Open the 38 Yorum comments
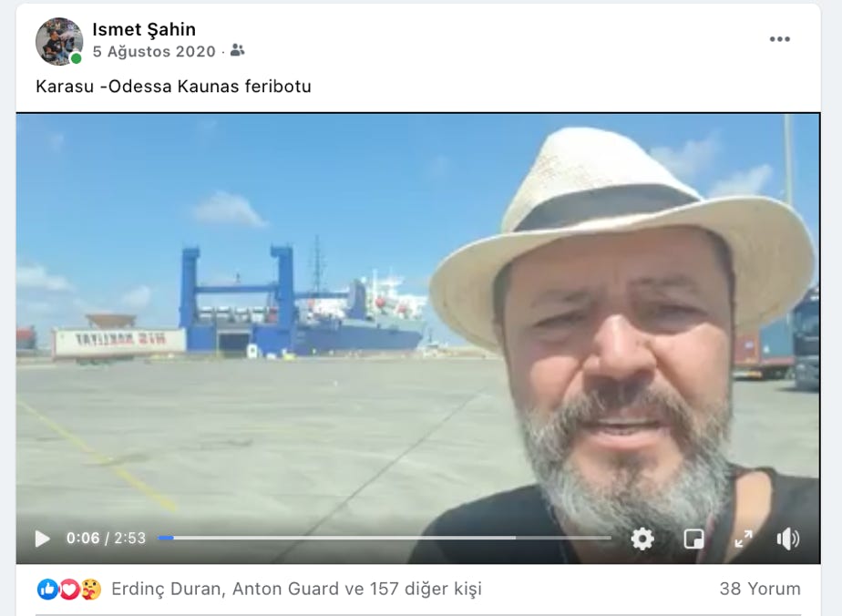 (760, 590)
